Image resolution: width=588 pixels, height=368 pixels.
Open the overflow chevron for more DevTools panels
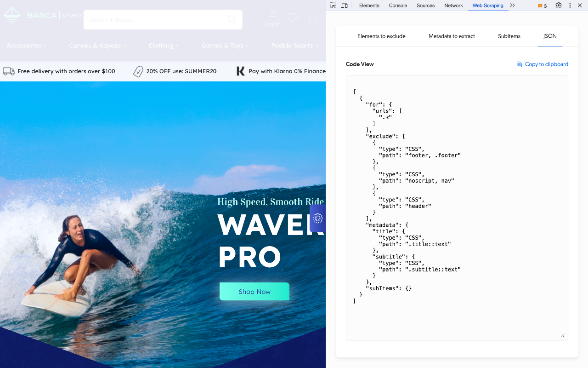[x=512, y=5]
